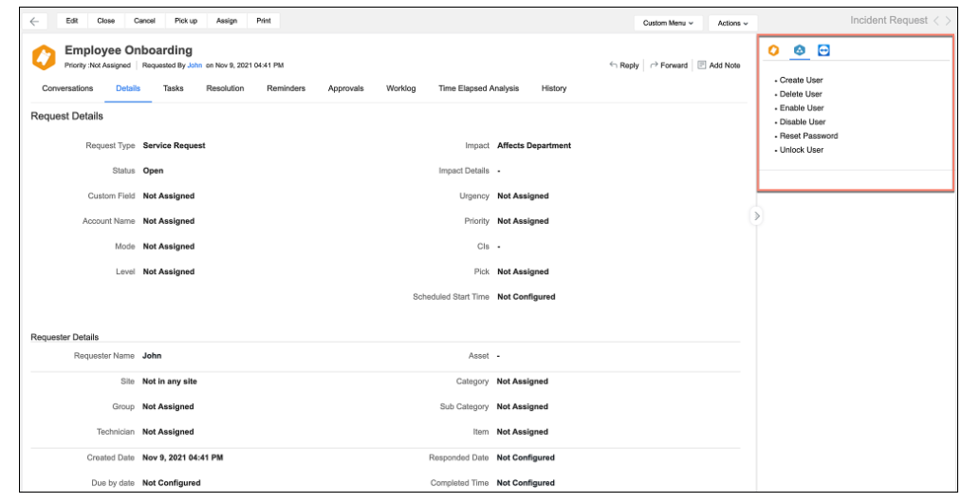Switch to the Conversations tab
The height and width of the screenshot is (503, 980).
pos(67,88)
